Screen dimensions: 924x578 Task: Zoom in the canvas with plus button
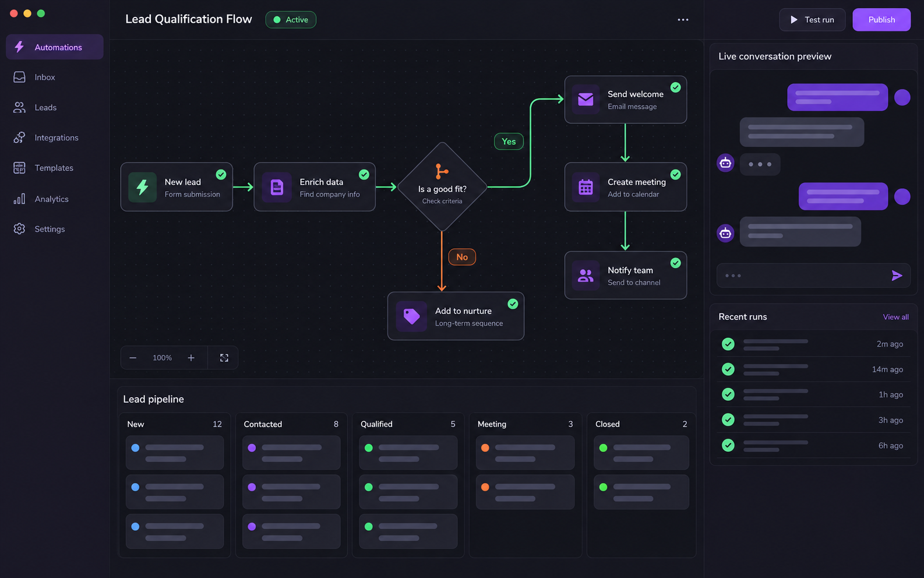click(x=191, y=358)
